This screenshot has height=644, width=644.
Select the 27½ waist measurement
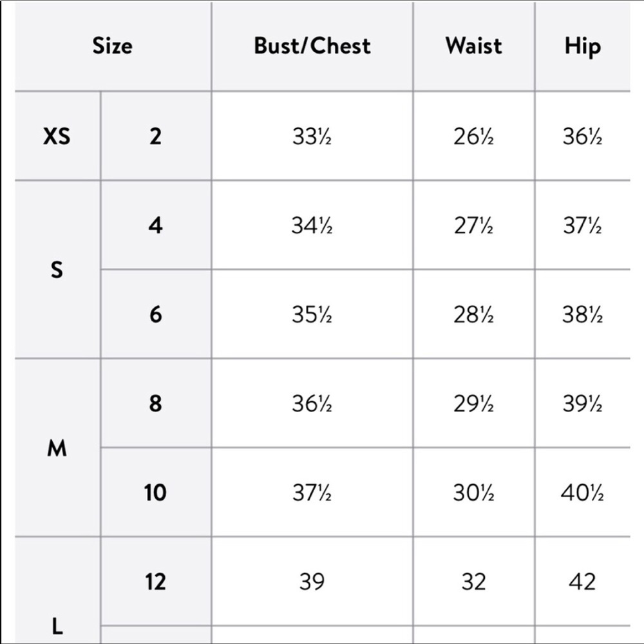coord(473,225)
